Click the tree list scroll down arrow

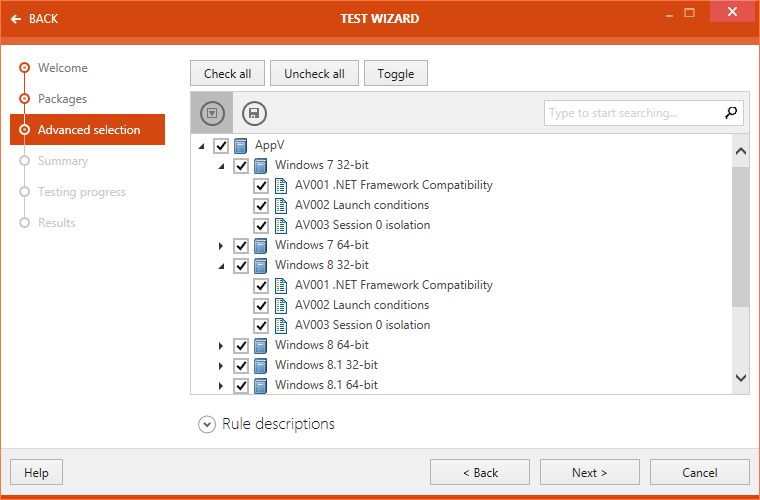[740, 378]
